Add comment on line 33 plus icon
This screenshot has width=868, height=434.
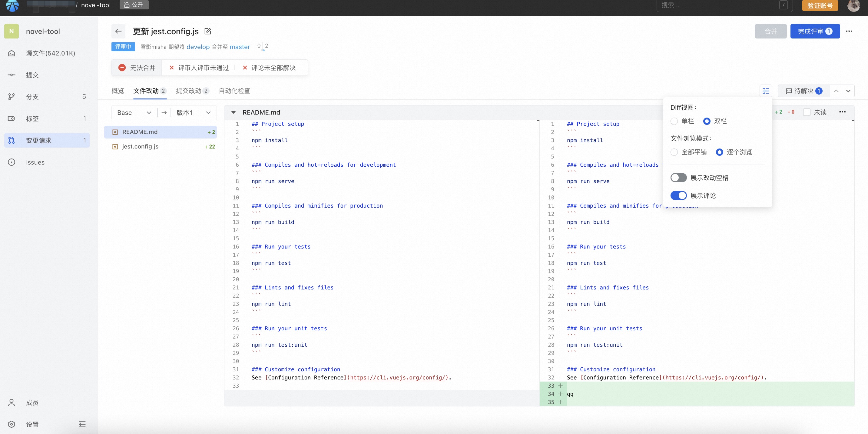click(560, 386)
